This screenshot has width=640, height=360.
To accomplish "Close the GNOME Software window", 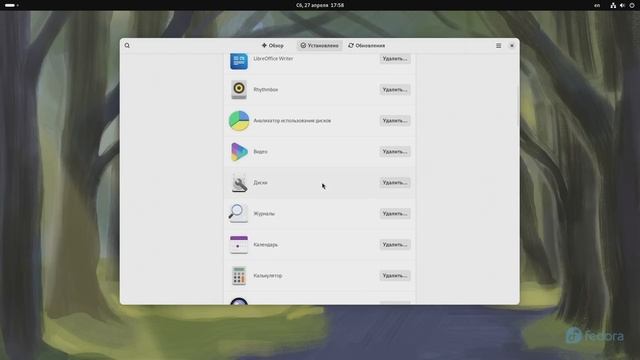I will (512, 46).
